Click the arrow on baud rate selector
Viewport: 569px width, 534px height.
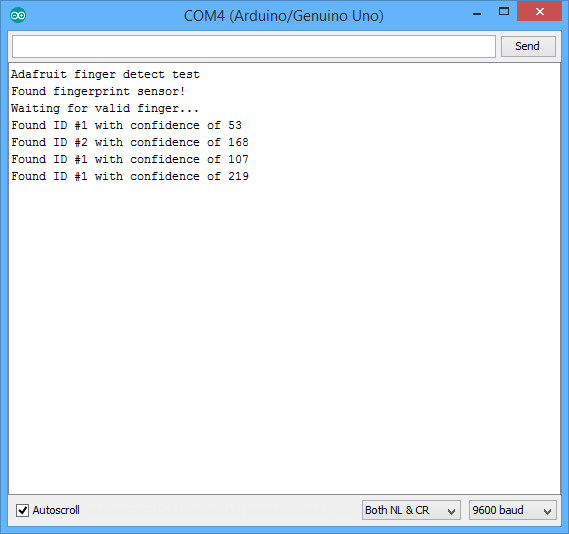(x=547, y=511)
